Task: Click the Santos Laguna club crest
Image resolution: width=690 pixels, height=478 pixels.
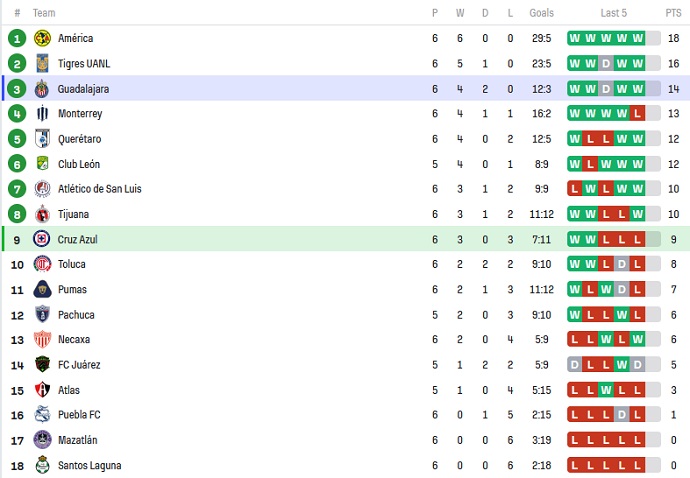Action: click(42, 465)
